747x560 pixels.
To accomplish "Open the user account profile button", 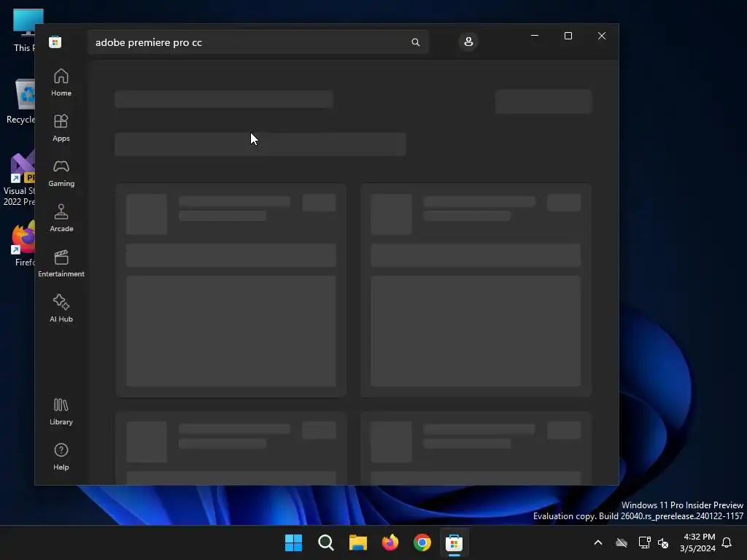I will click(468, 42).
